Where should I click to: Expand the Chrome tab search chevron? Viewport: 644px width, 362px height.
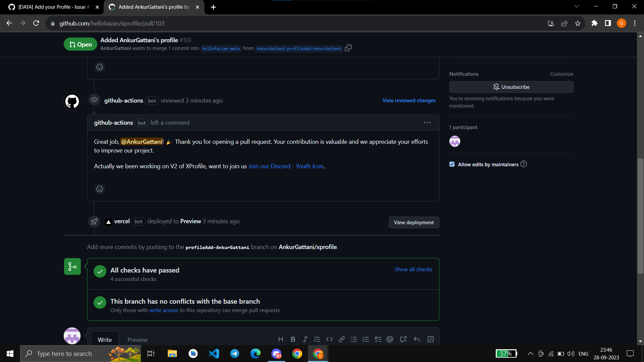(x=577, y=6)
